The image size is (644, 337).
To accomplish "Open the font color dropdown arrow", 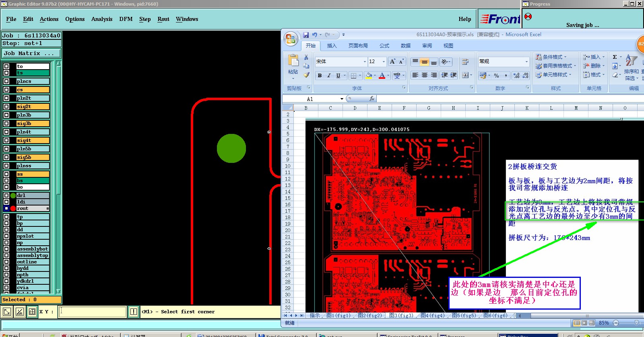I will (x=388, y=75).
